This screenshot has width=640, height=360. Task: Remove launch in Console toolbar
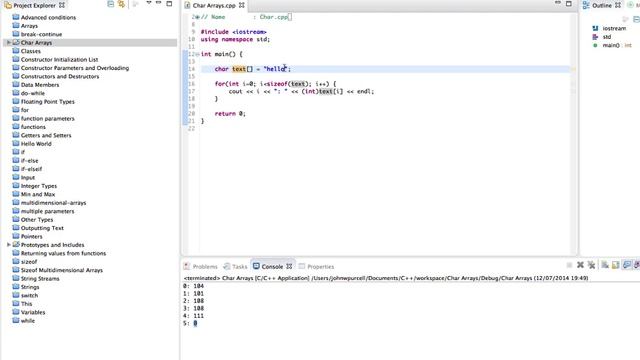coord(580,265)
